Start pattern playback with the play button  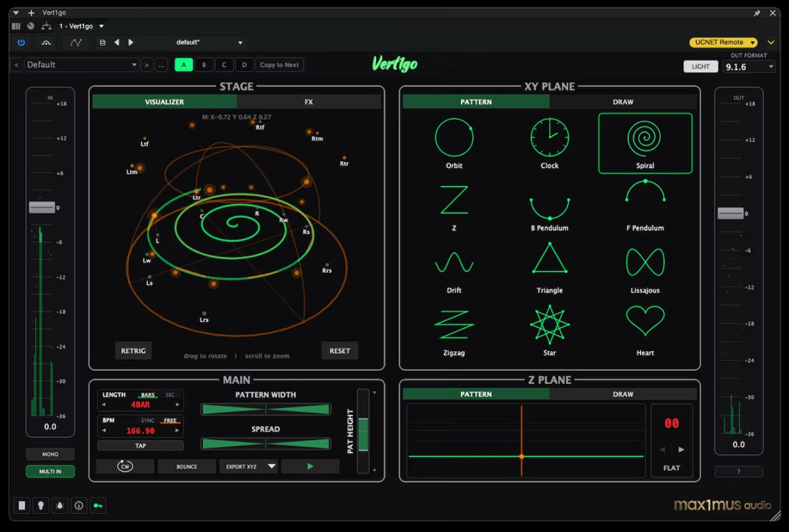point(310,466)
